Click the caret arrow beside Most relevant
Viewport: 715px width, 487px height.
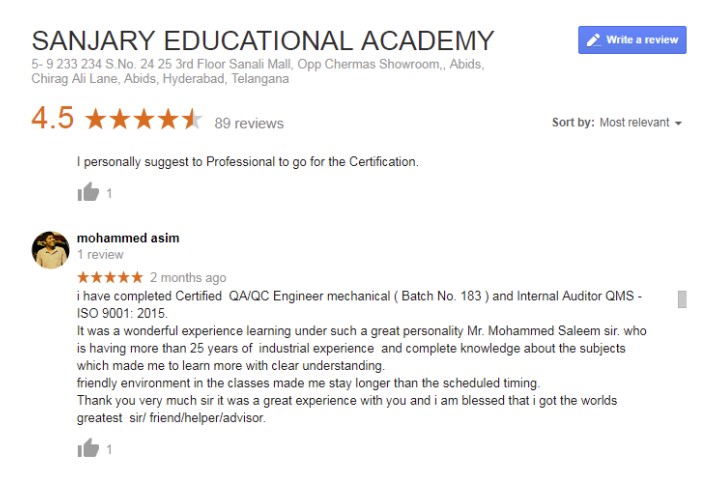[x=679, y=123]
